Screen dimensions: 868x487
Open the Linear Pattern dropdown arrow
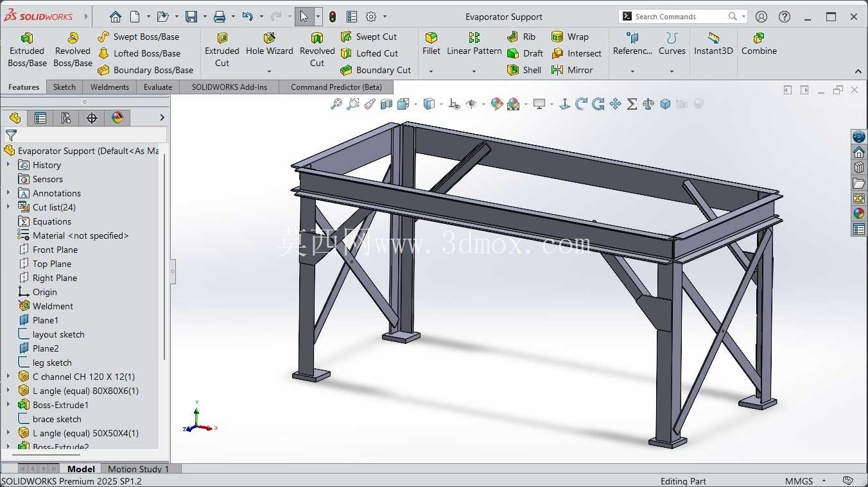(474, 71)
